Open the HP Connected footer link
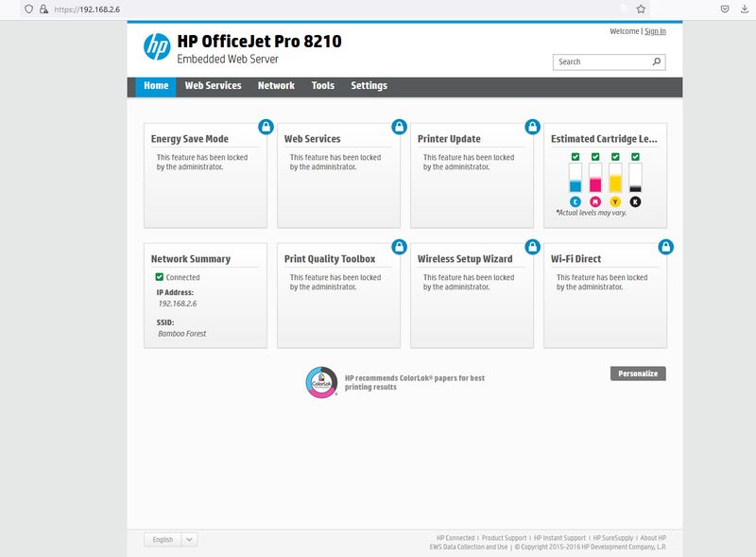The image size is (756, 557). click(x=455, y=538)
